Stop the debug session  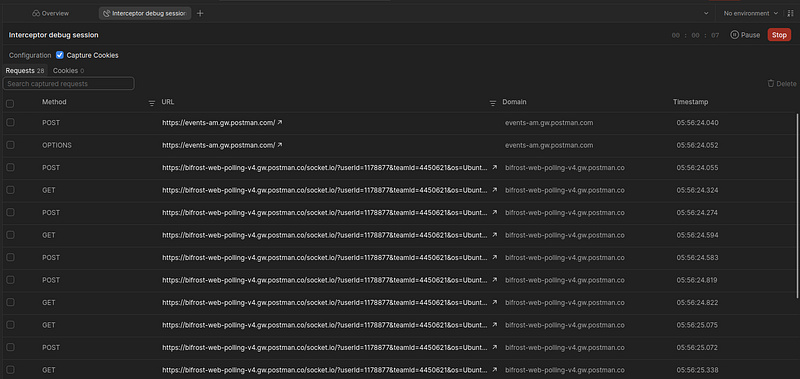click(x=779, y=35)
